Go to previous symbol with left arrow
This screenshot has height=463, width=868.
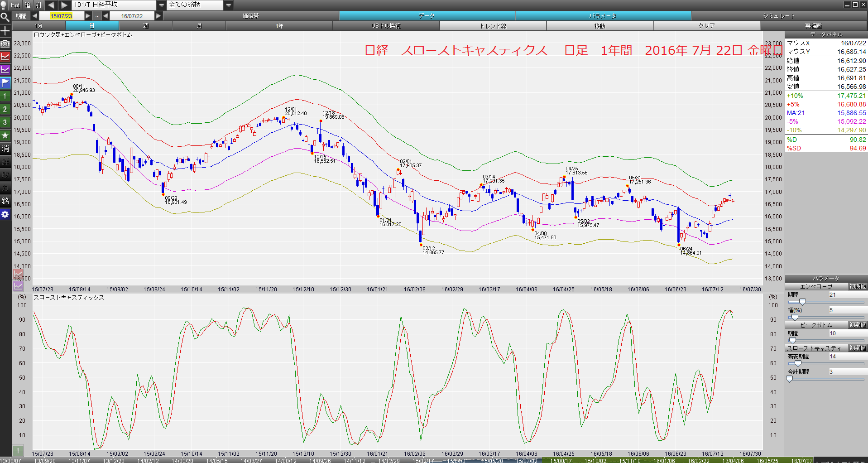click(x=51, y=5)
